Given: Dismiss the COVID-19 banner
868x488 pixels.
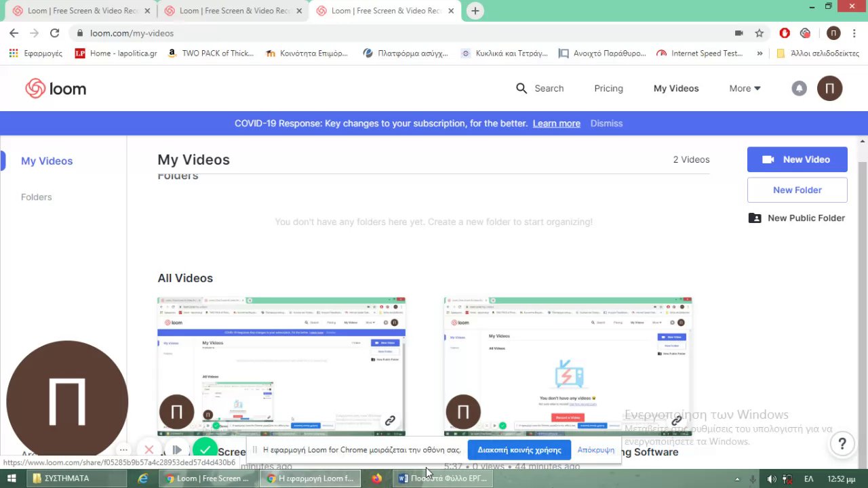Looking at the screenshot, I should [x=606, y=123].
